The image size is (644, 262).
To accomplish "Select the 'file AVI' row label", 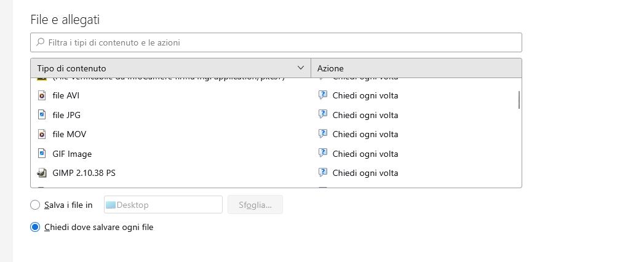I will coord(66,95).
